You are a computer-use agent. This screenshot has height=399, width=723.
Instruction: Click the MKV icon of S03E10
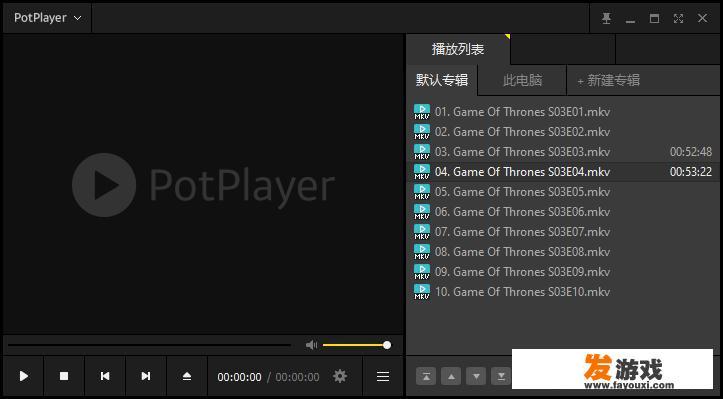pos(422,292)
